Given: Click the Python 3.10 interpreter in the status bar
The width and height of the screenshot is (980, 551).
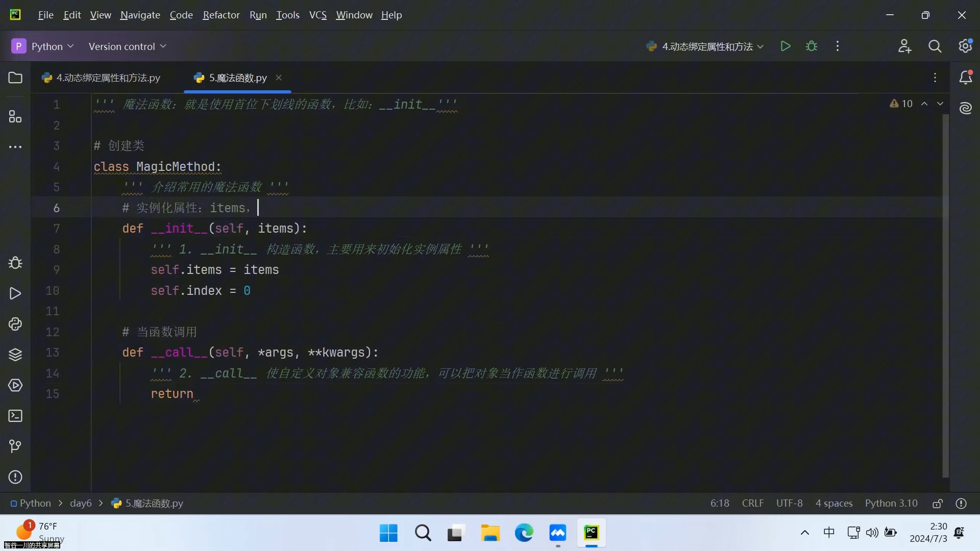Looking at the screenshot, I should click(891, 503).
